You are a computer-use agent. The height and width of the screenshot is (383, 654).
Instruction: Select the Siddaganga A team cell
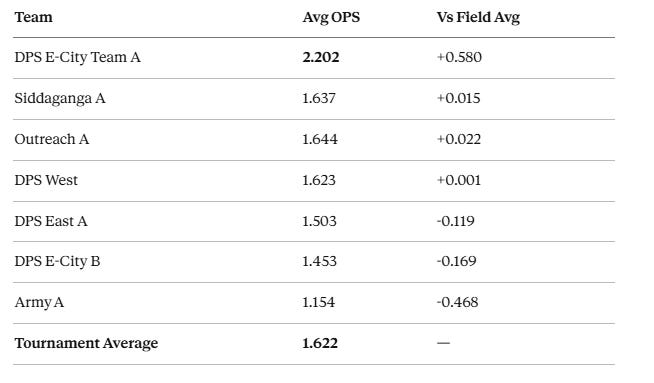[60, 98]
